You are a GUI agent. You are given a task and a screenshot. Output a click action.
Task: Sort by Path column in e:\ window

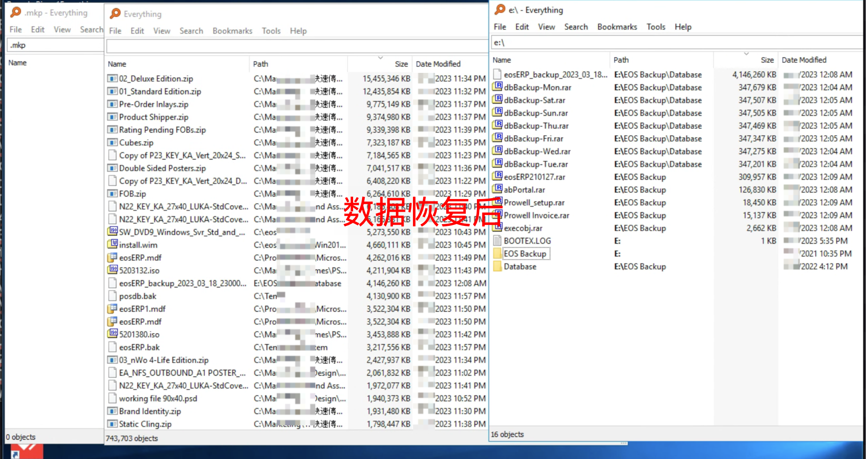(x=662, y=60)
